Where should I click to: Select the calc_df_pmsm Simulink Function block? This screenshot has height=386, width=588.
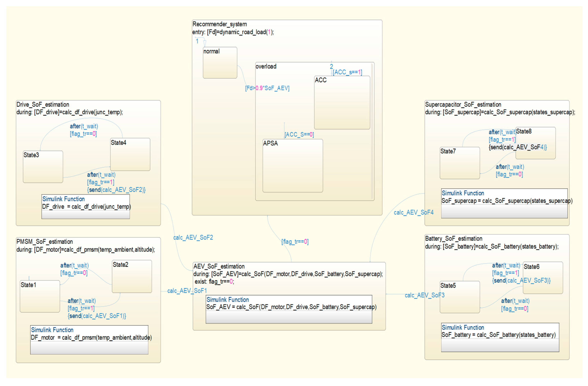tap(89, 340)
